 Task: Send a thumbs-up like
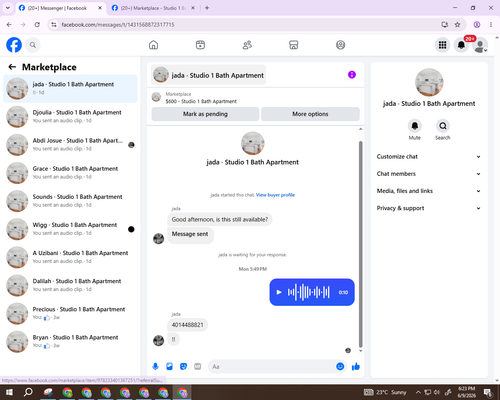[356, 367]
